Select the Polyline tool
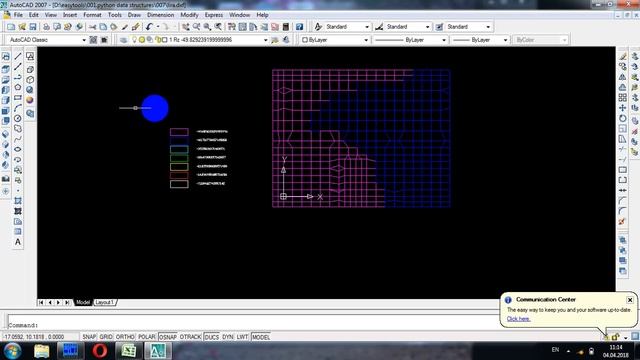Screen dimensions: 640x360 point(18,77)
